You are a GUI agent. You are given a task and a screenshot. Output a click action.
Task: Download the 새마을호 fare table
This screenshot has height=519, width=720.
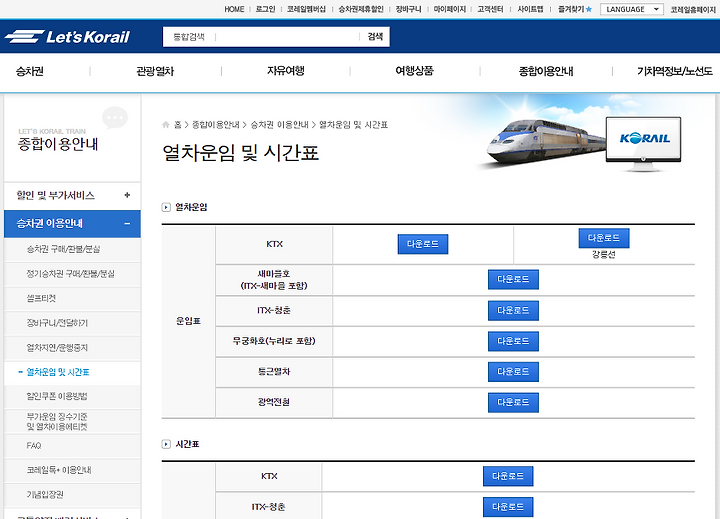pos(513,279)
